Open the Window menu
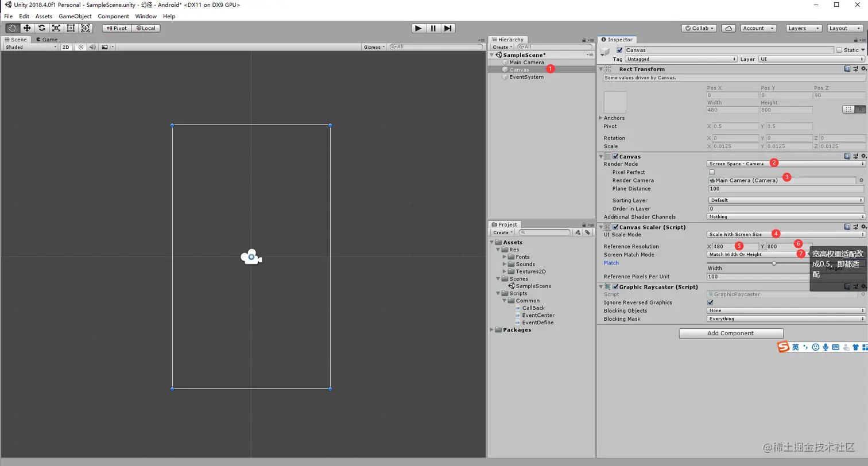Viewport: 868px width, 466px height. tap(146, 17)
